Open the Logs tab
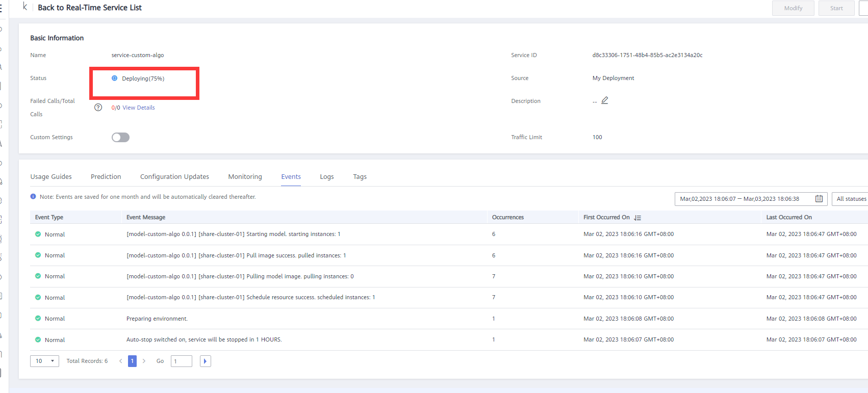 click(326, 177)
